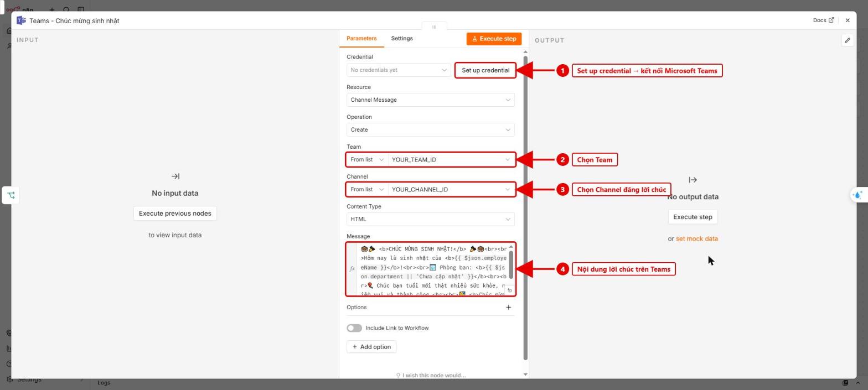
Task: Click the Message field inner scrollbar
Action: click(x=511, y=264)
